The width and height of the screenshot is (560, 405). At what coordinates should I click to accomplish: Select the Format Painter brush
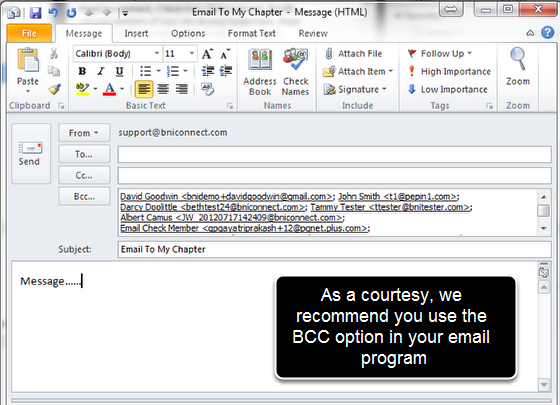(54, 89)
